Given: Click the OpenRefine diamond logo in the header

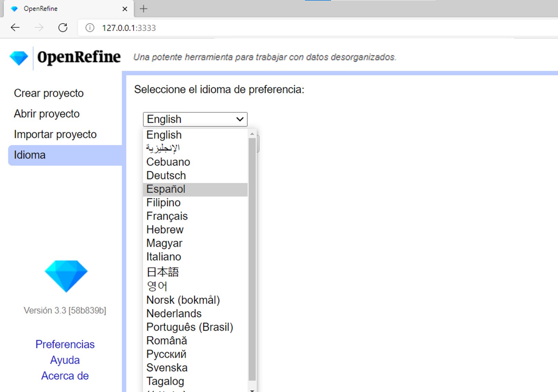Looking at the screenshot, I should click(x=19, y=58).
